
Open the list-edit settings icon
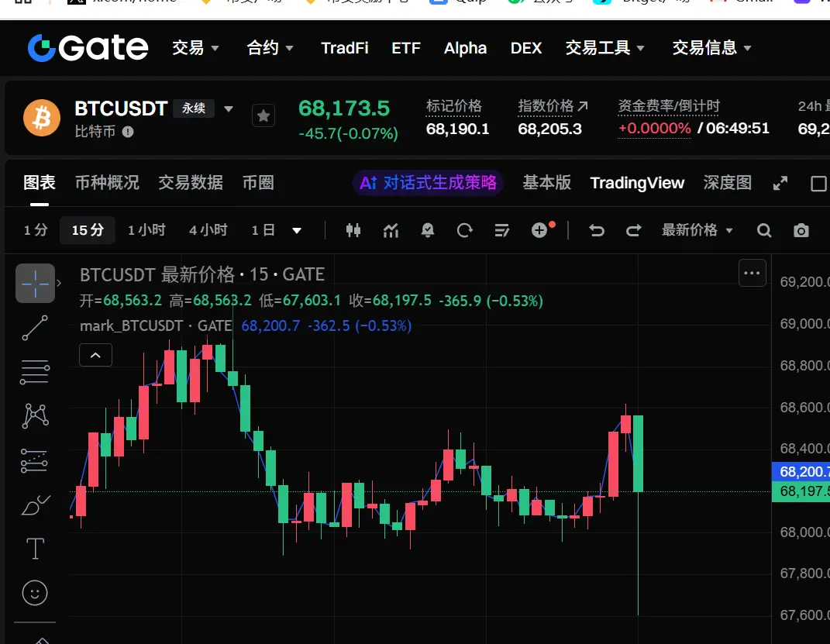[x=502, y=230]
